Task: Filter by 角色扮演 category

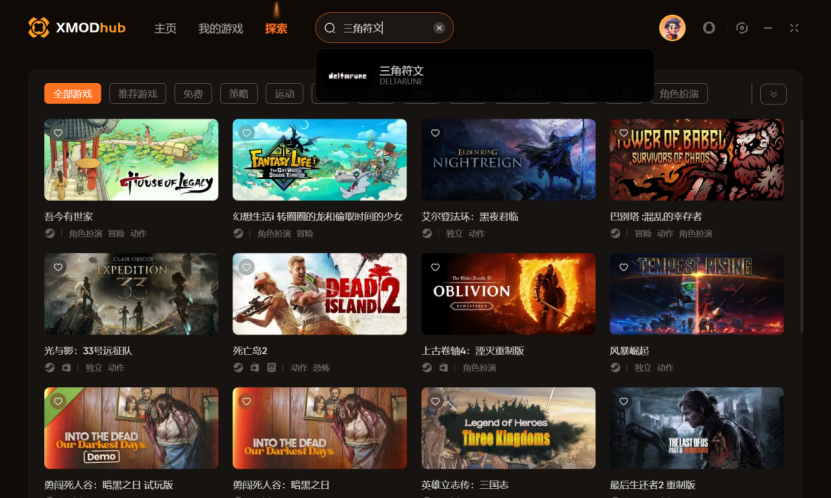Action: click(679, 94)
